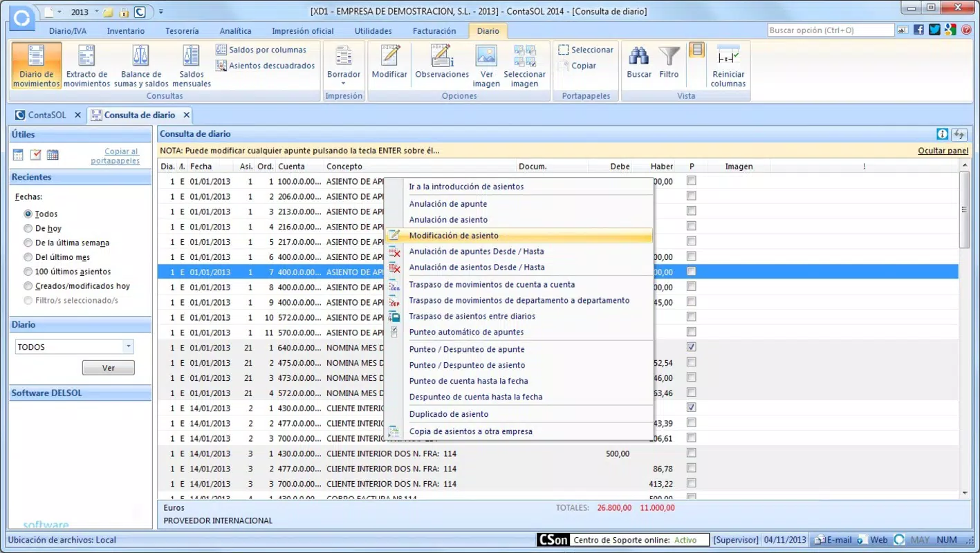The image size is (980, 553).
Task: Open the new document dropdown arrow
Action: (59, 12)
